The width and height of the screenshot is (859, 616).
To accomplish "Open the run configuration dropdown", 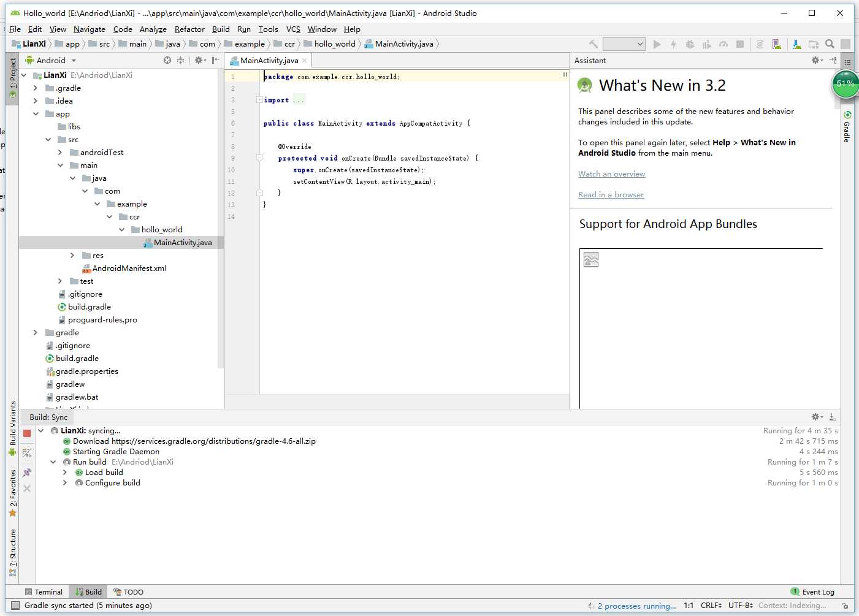I will [624, 44].
